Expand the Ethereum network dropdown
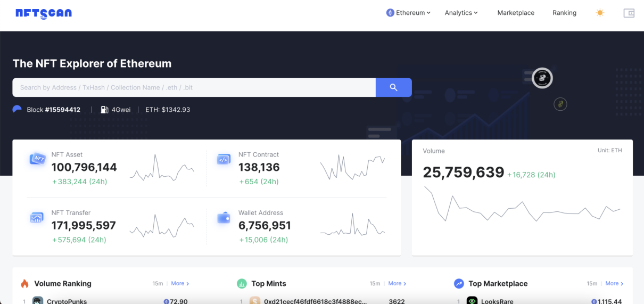This screenshot has height=304, width=644. (408, 13)
